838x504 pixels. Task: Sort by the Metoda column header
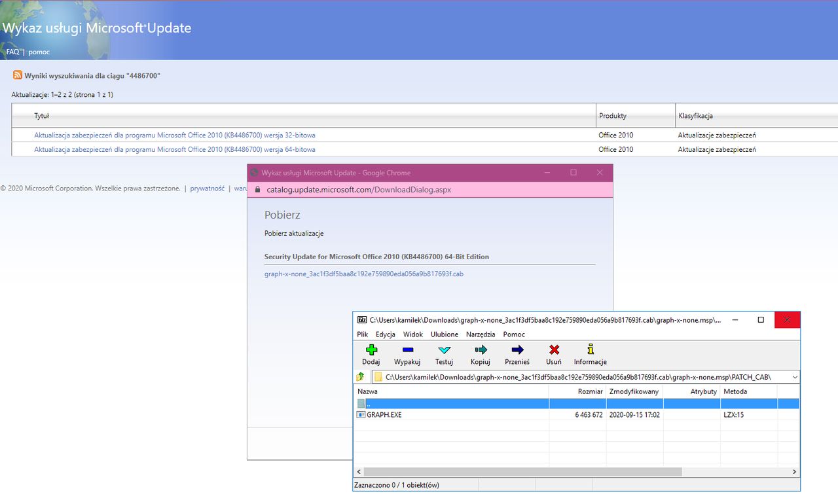[x=748, y=391]
